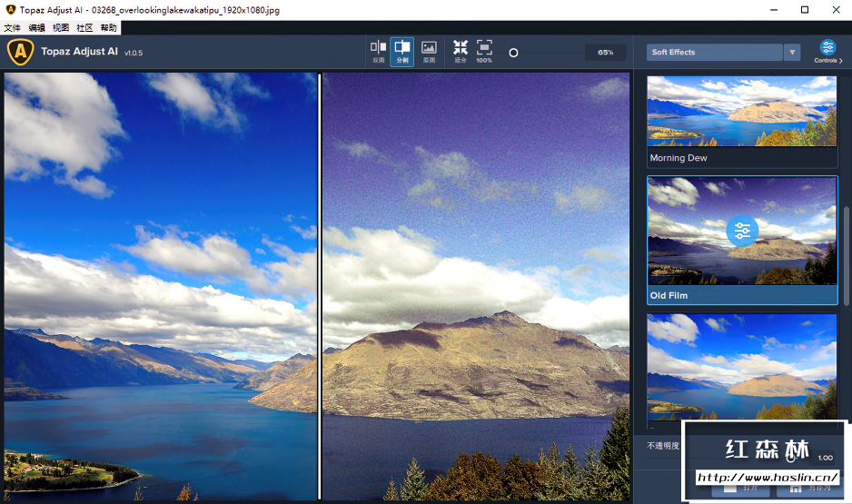Click the zoom slider handle
Screen dimensions: 852x504
(x=513, y=53)
